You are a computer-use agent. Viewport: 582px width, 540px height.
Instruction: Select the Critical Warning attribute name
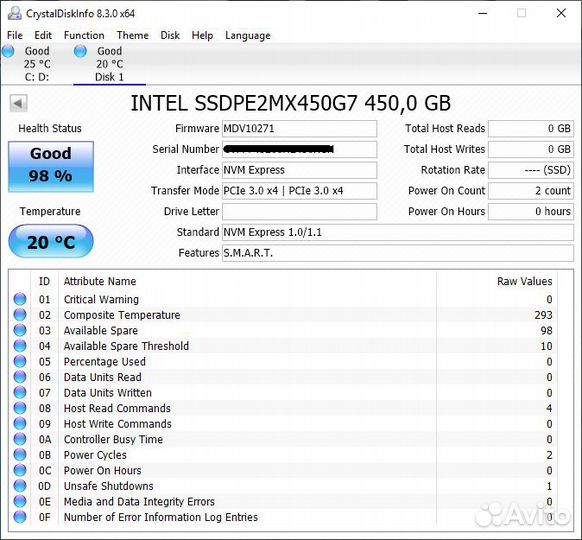pos(101,299)
